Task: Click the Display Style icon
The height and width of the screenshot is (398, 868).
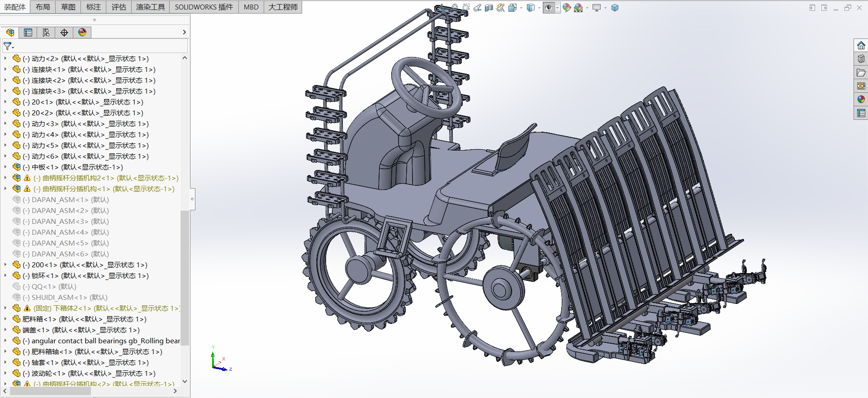Action: click(x=531, y=8)
